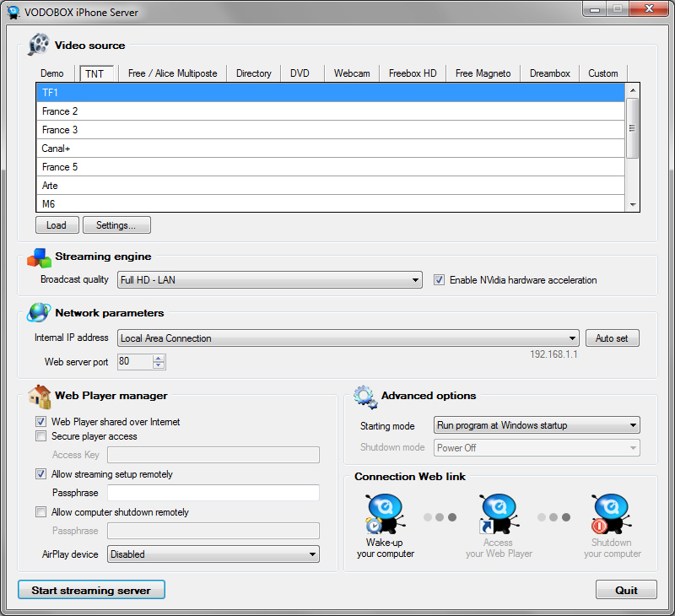675x616 pixels.
Task: Select France 3 in the channel list
Action: coord(331,130)
